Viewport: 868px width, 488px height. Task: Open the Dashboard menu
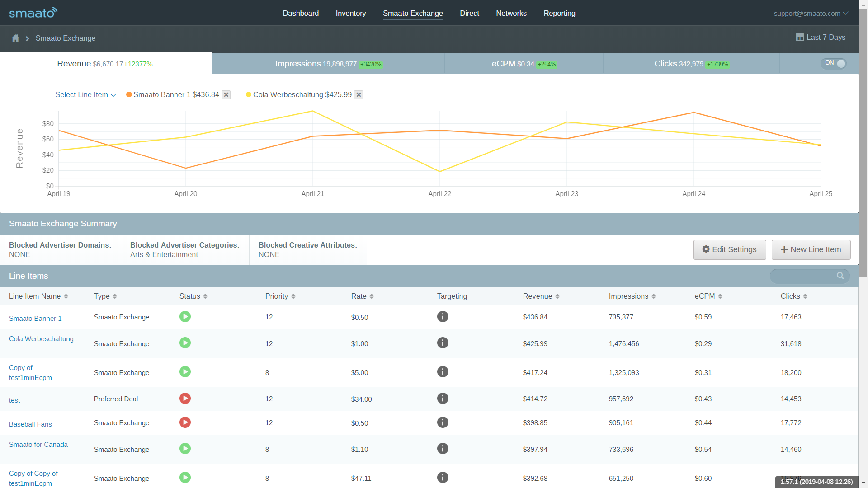[x=301, y=14]
